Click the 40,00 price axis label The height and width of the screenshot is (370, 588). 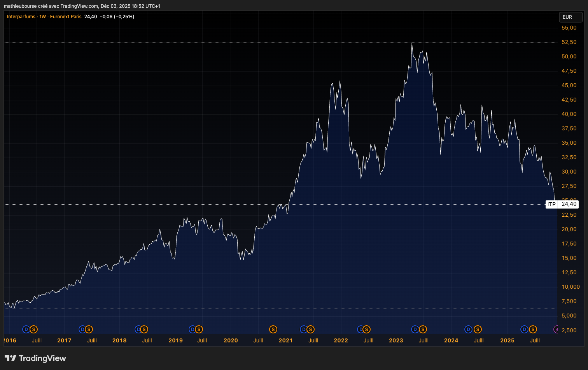(569, 114)
